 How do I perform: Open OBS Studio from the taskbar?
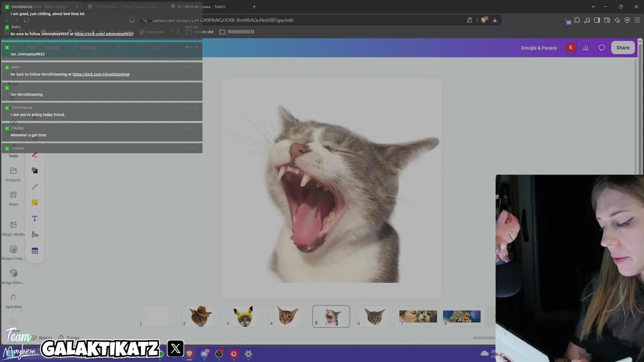[x=219, y=354]
